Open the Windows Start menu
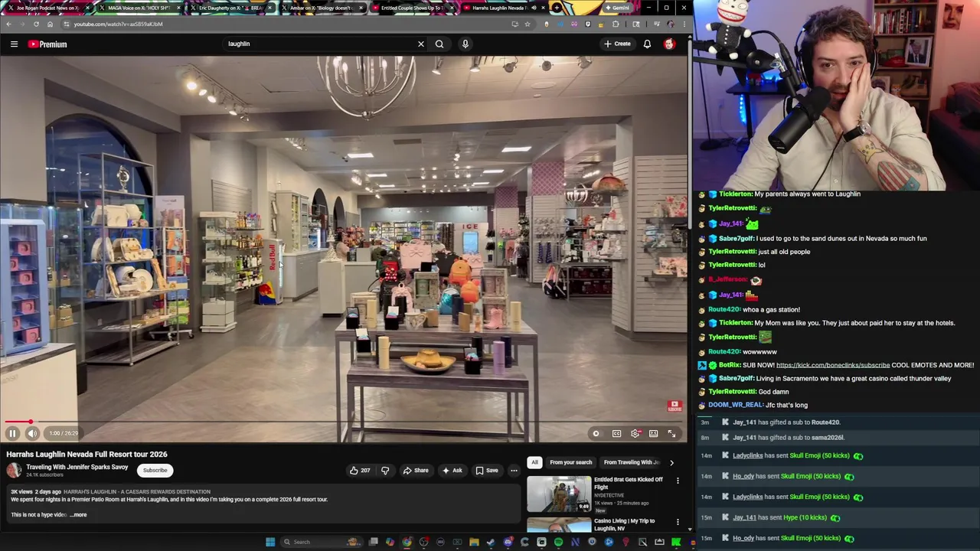Image resolution: width=980 pixels, height=551 pixels. [x=269, y=542]
